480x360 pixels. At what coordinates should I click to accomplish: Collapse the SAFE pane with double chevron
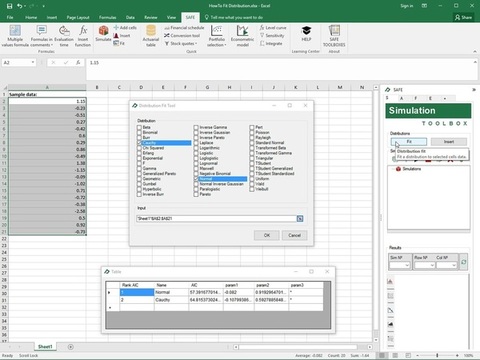tap(474, 90)
